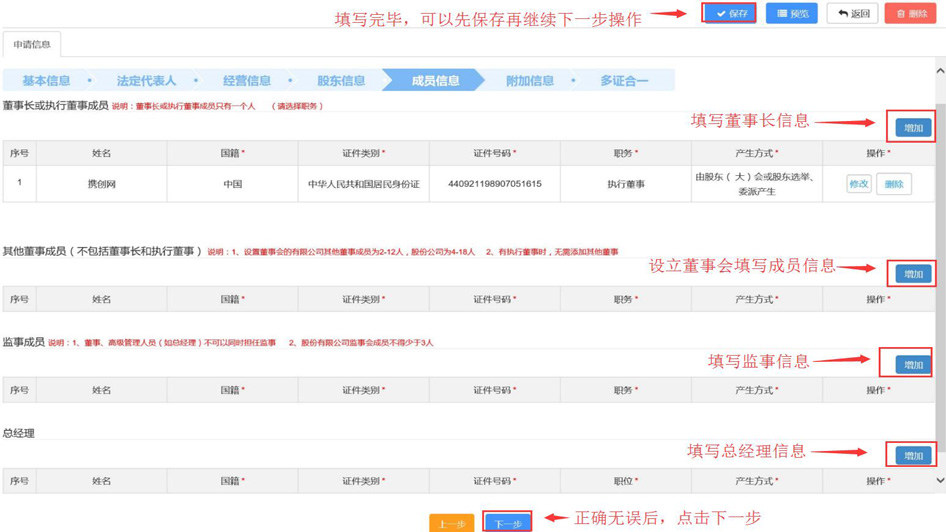The height and width of the screenshot is (532, 946).
Task: Select the 申请信息 tab
Action: (32, 44)
